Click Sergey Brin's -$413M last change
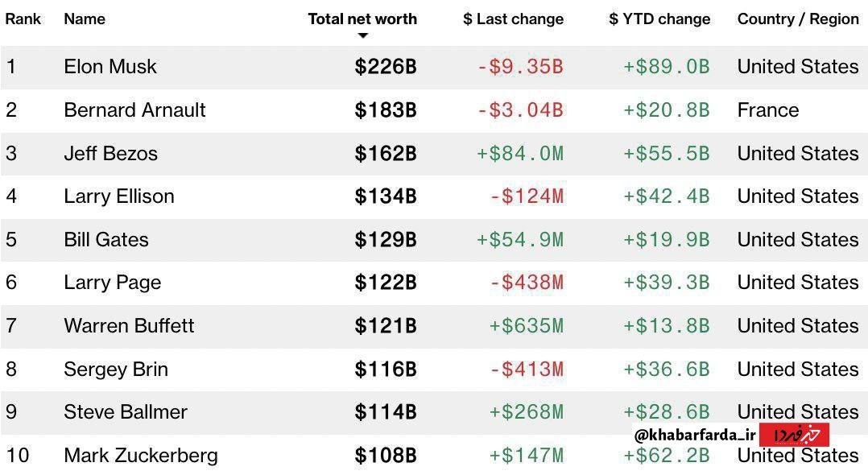868x475 pixels. [527, 370]
